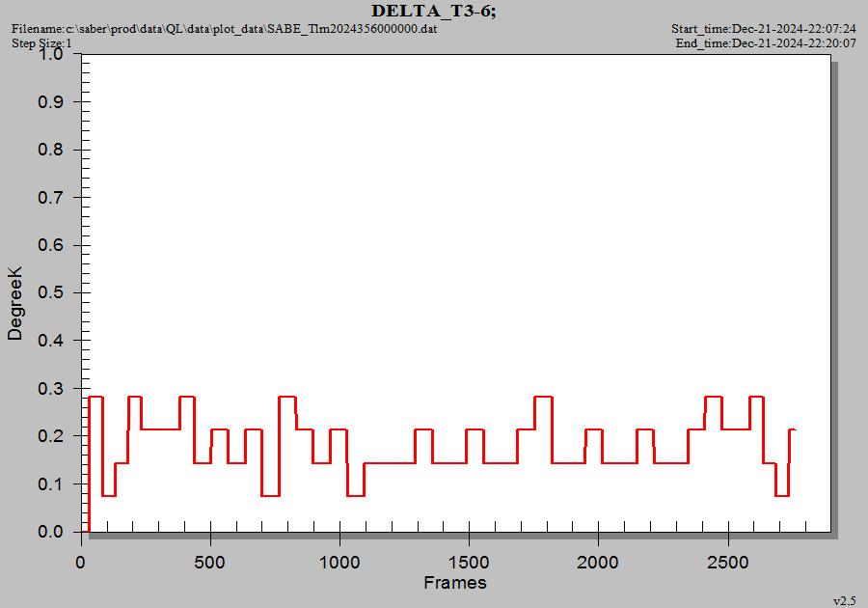The width and height of the screenshot is (868, 608).
Task: Click the 0.4 y-axis tick label
Action: tap(50, 341)
